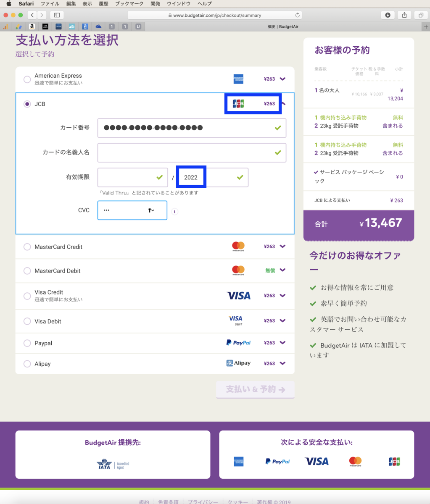Open the 開発 menu
This screenshot has height=504, width=430.
point(155,4)
